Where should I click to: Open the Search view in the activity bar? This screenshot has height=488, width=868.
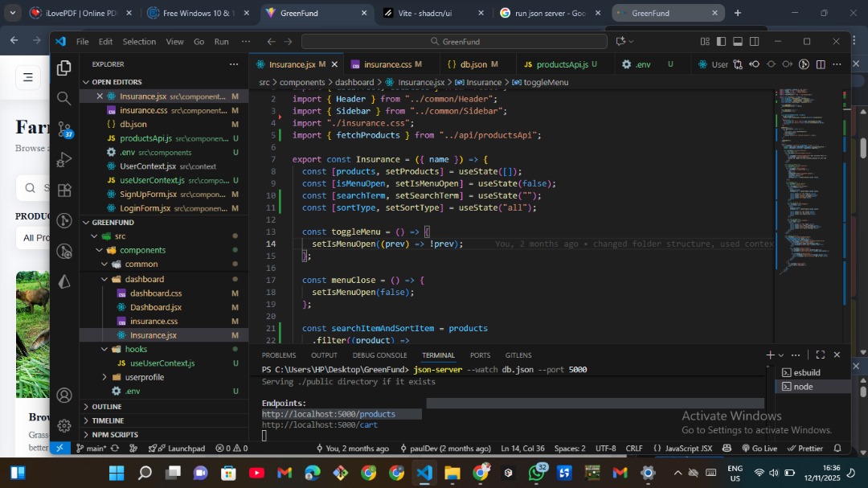63,98
